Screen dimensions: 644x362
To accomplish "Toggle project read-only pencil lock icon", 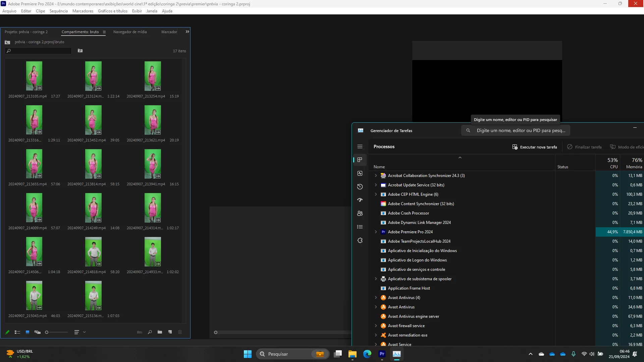I will click(x=7, y=332).
